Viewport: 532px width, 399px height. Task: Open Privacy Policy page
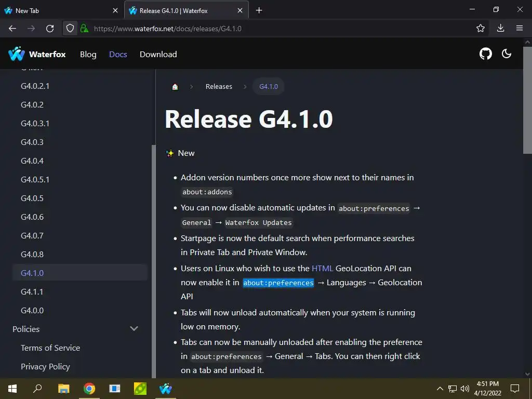pos(45,366)
